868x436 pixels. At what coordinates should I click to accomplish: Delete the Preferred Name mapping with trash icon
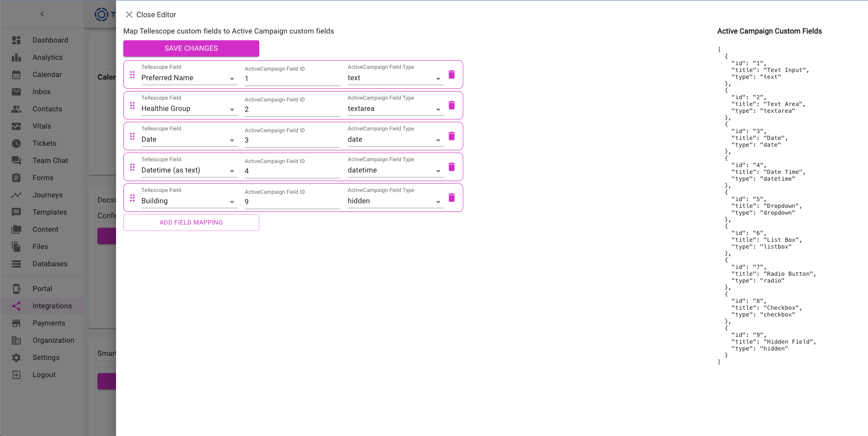pos(451,74)
